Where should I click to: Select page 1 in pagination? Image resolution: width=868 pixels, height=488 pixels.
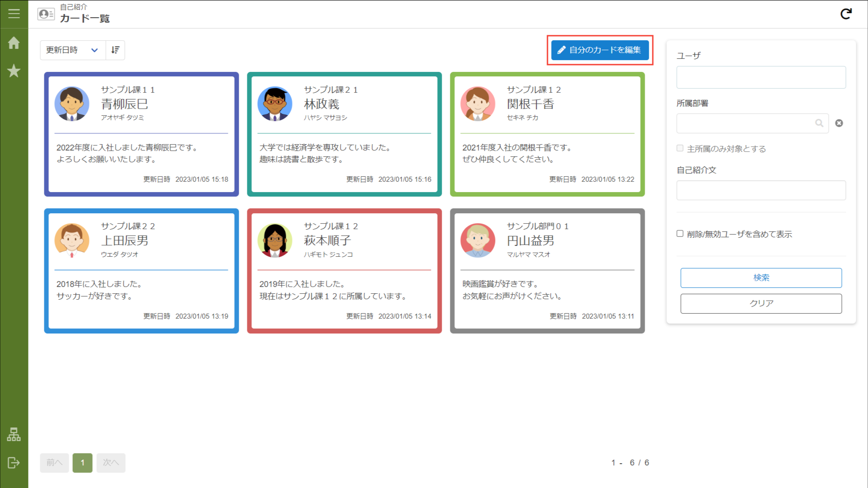point(82,463)
